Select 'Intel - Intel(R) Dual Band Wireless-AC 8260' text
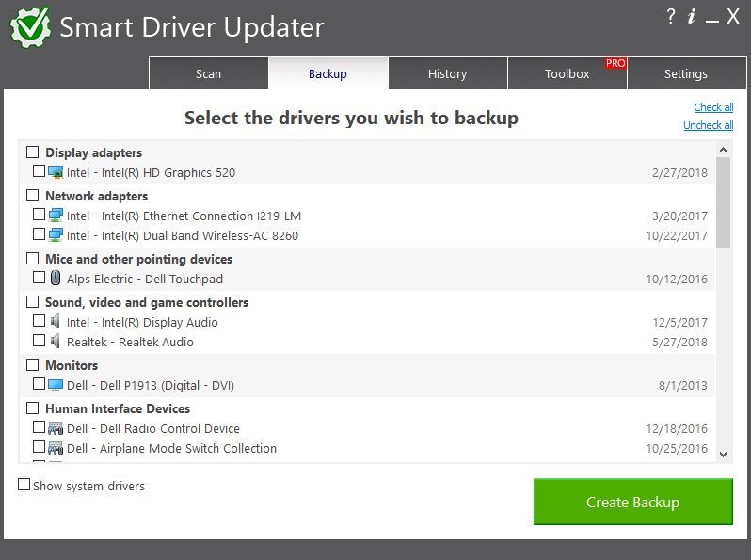The height and width of the screenshot is (560, 751). (x=183, y=235)
